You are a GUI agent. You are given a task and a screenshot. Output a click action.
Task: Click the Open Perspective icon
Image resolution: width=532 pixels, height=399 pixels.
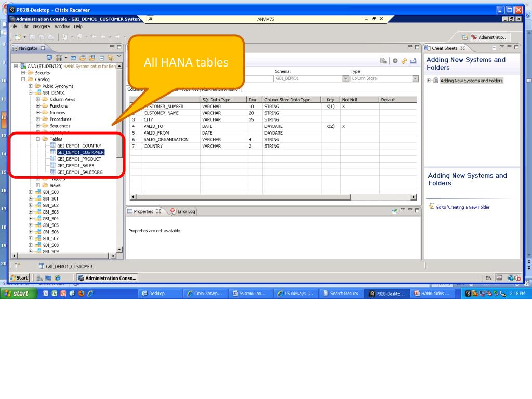pos(465,37)
